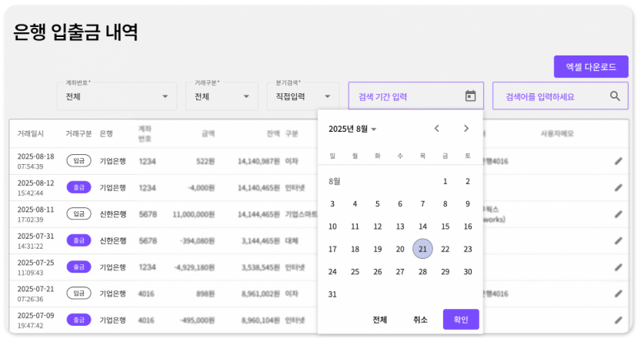644x339 pixels.
Task: Pick day 31 in calendar
Action: (332, 294)
